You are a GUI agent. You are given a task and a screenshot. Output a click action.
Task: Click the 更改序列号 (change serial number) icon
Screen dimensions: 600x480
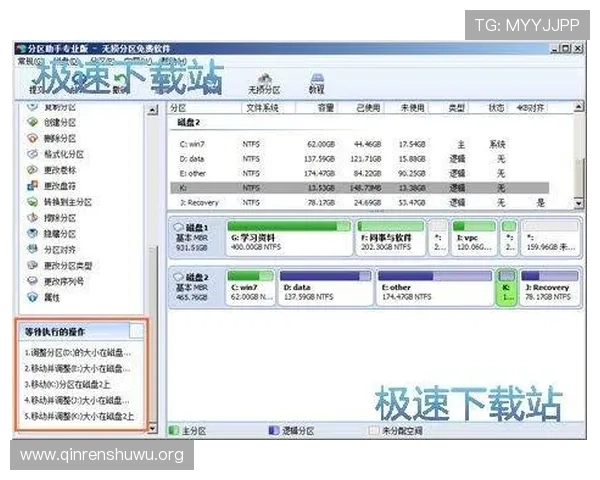[33, 281]
